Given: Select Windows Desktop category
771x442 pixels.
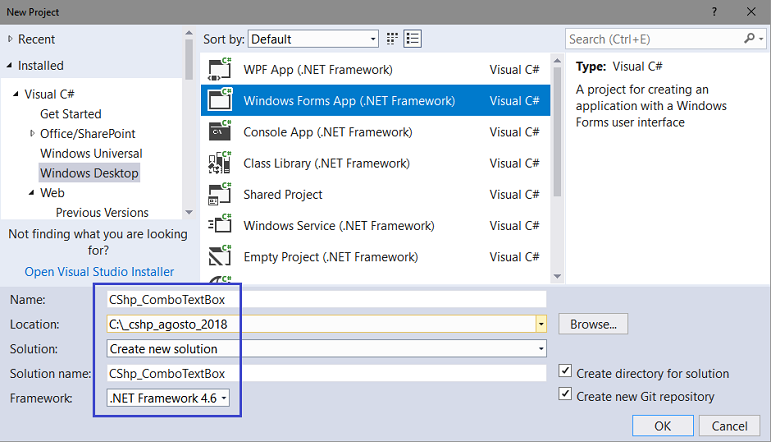Looking at the screenshot, I should click(x=89, y=173).
